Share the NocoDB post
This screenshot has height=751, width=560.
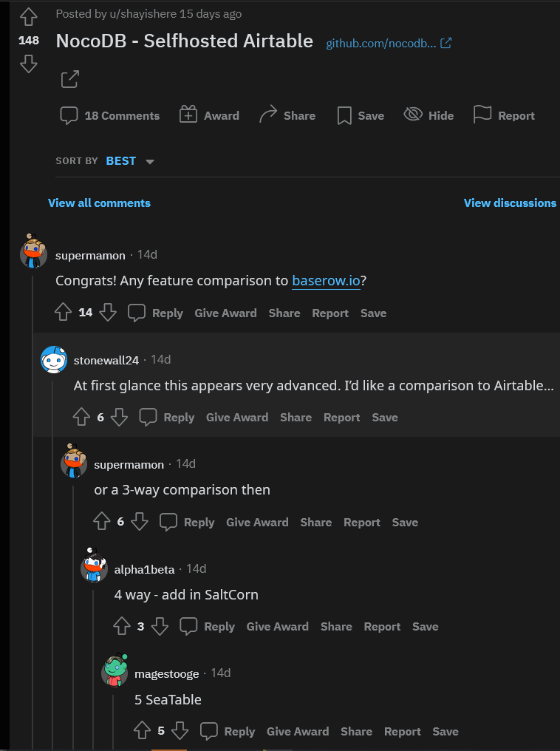tap(287, 115)
